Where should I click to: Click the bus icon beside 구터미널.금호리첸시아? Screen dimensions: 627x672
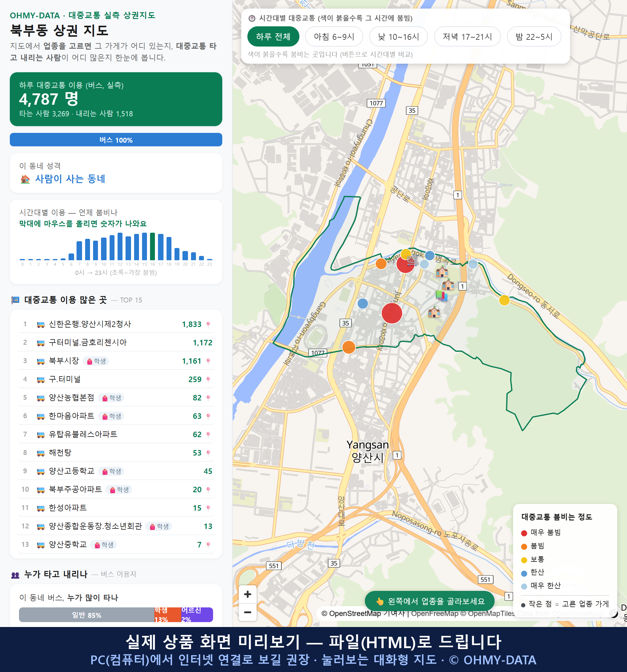(40, 343)
